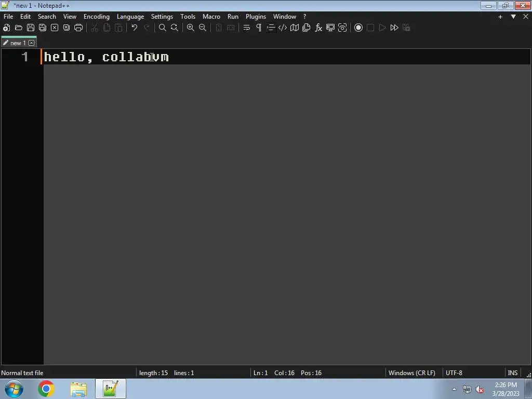Undo the last edit with toolbar arrow
The width and height of the screenshot is (532, 399).
tap(135, 28)
